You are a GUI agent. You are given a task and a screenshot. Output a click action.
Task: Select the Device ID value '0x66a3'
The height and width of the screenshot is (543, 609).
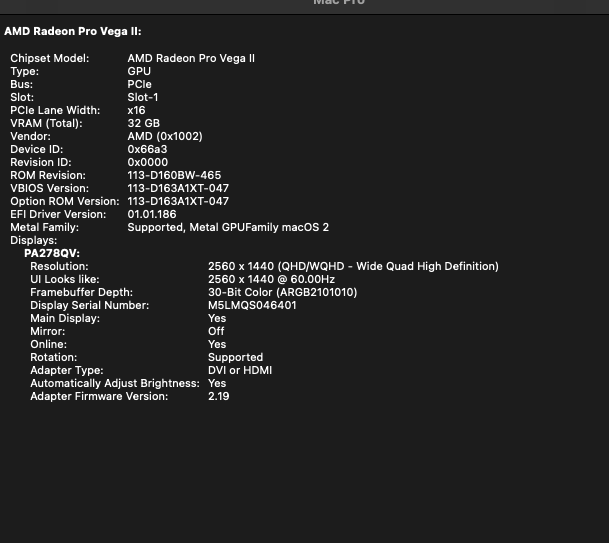(x=147, y=150)
